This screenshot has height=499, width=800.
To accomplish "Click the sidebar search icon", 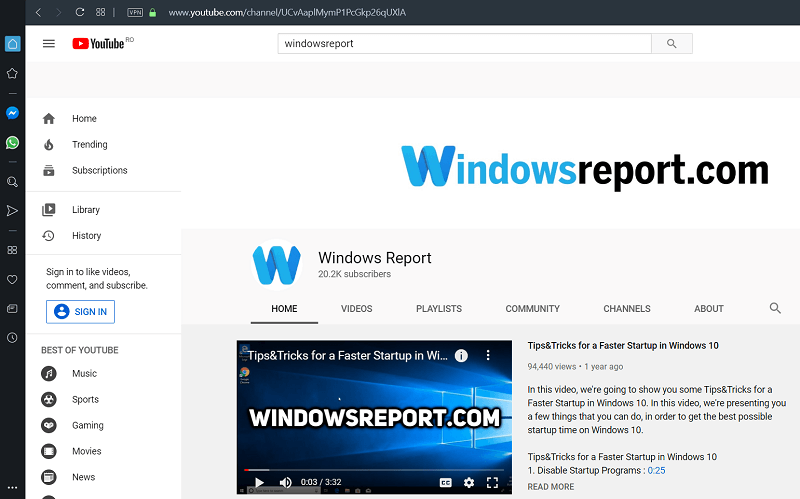I will (12, 182).
